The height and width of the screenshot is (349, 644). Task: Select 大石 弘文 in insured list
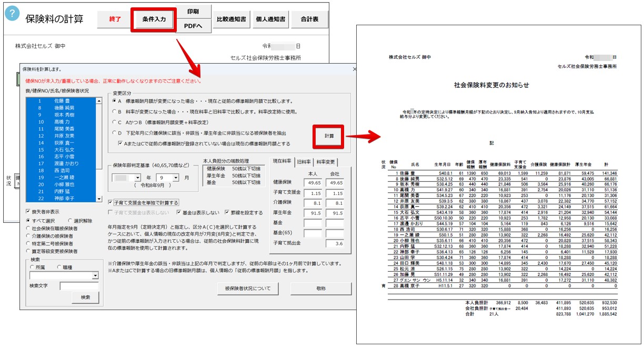click(x=61, y=150)
